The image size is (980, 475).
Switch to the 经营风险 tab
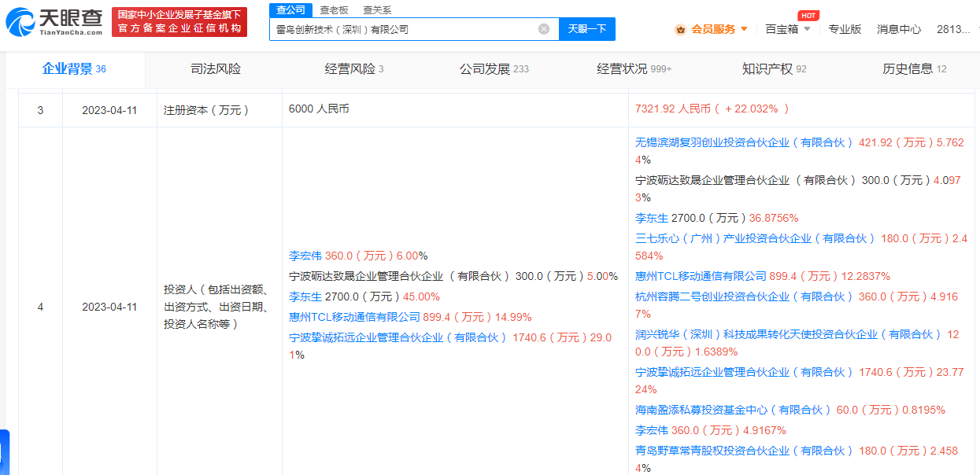click(x=354, y=69)
